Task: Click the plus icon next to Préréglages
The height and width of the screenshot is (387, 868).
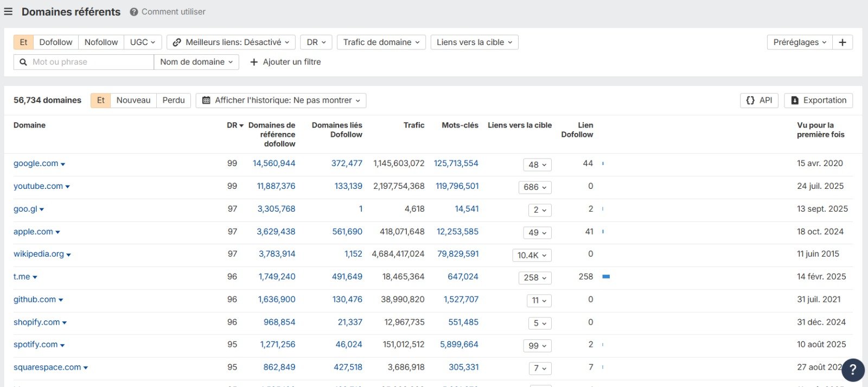Action: tap(842, 42)
